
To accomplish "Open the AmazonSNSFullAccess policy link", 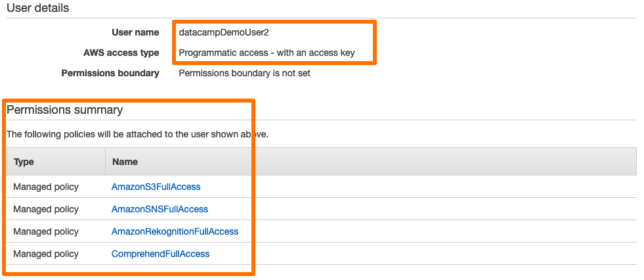I will [160, 209].
